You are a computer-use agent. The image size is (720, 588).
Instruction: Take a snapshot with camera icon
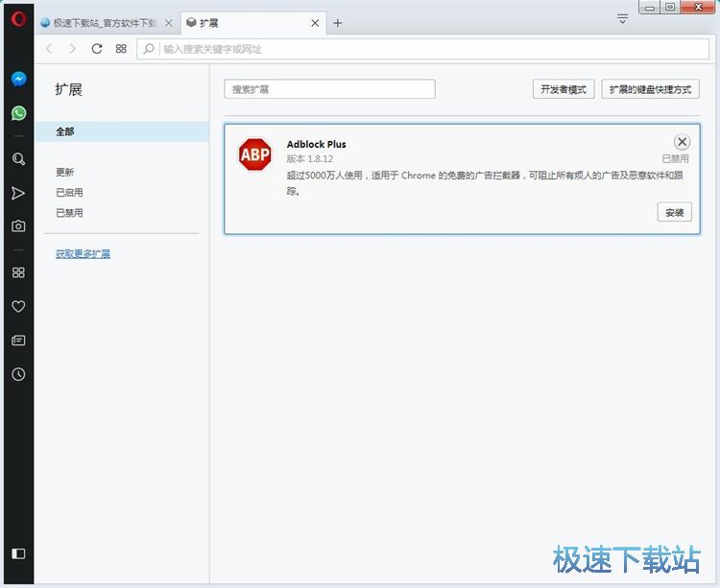click(x=18, y=226)
